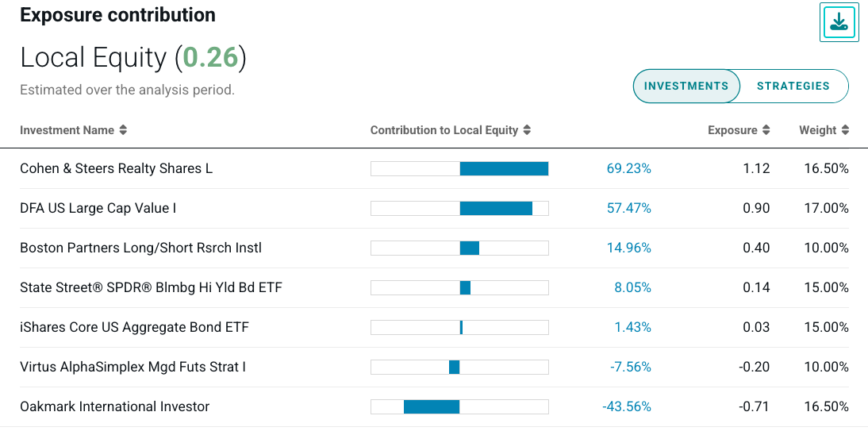Select iShares Core US Aggregate Bond ETF
Screen dimensions: 868x435
click(x=135, y=327)
